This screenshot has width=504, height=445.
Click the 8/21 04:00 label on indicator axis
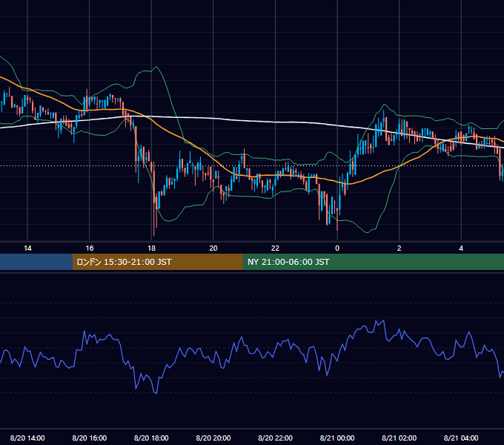[x=461, y=438]
